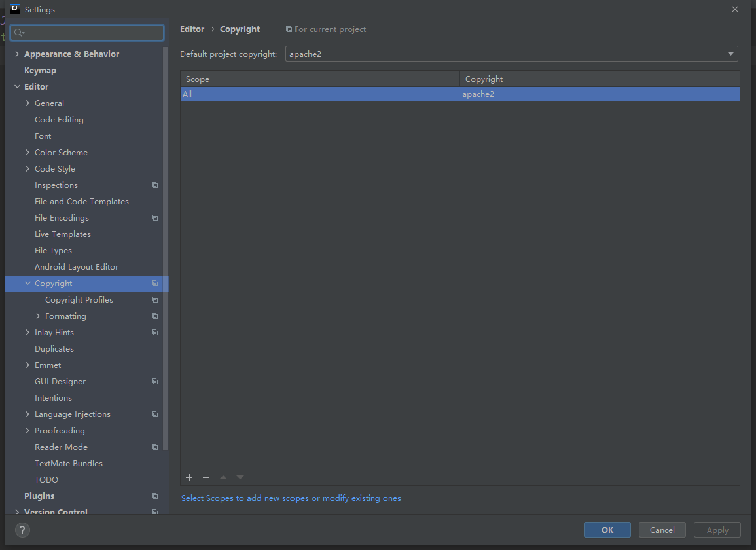Remove selected scope with minus icon

[206, 477]
